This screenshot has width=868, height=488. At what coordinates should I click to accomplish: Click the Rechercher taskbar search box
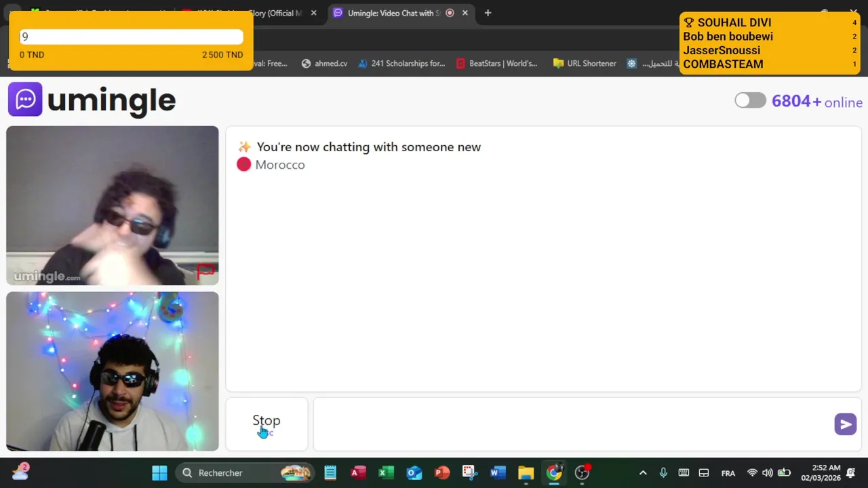pyautogui.click(x=245, y=473)
